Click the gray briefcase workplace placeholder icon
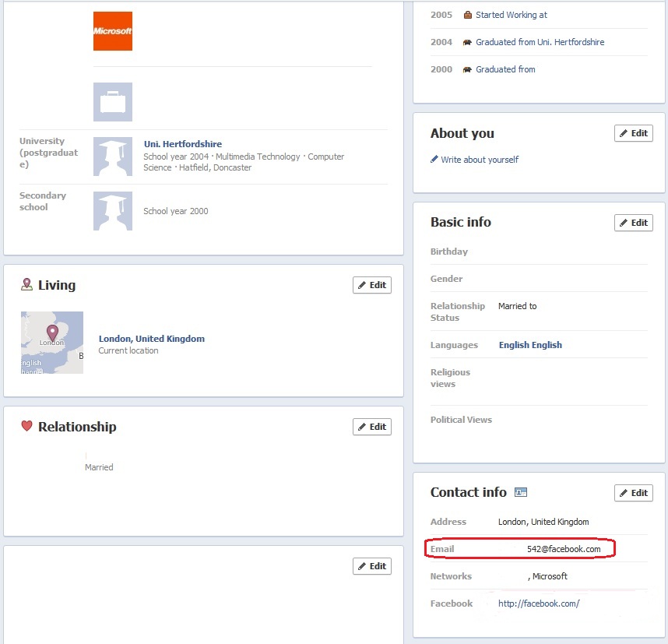 pos(112,102)
